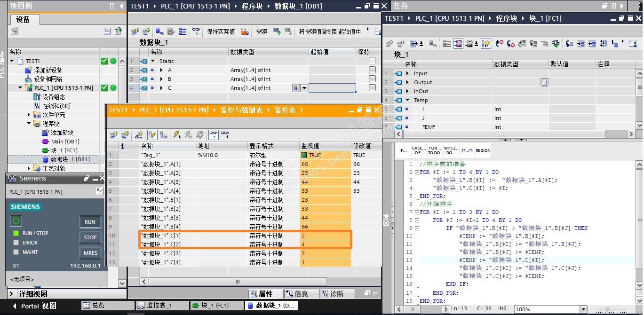This screenshot has width=644, height=315.
Task: Expand Output section in block interface
Action: 407,82
